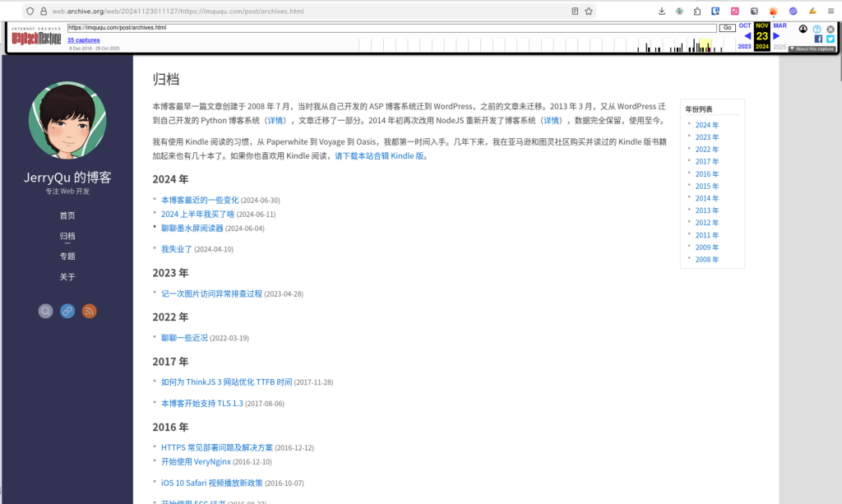842x504 pixels.
Task: Open the Firefox downloads icon
Action: [661, 11]
